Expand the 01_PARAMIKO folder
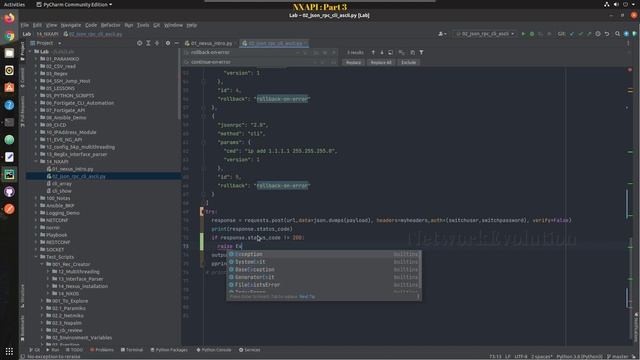The image size is (640, 360). [x=36, y=59]
